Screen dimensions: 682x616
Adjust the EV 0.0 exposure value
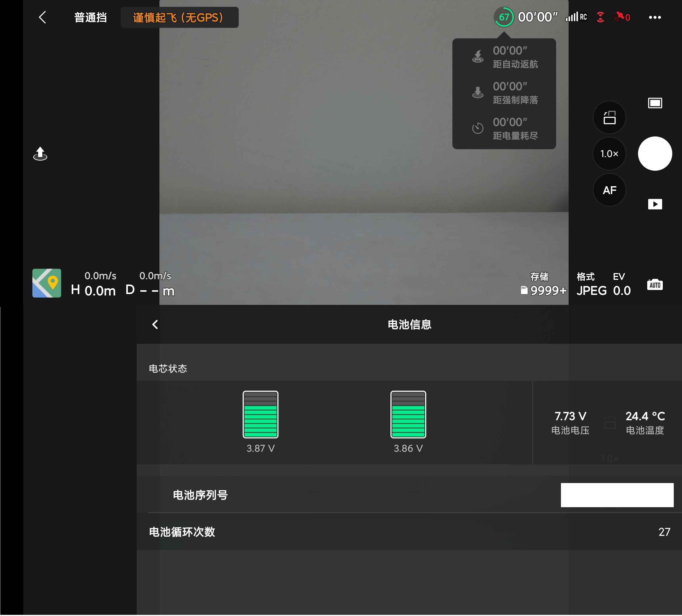coord(622,284)
